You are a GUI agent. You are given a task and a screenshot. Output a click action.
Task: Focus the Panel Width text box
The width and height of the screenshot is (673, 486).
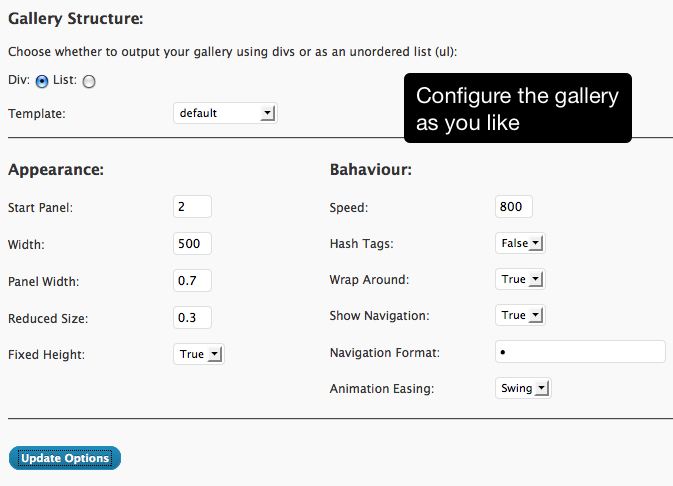[192, 280]
